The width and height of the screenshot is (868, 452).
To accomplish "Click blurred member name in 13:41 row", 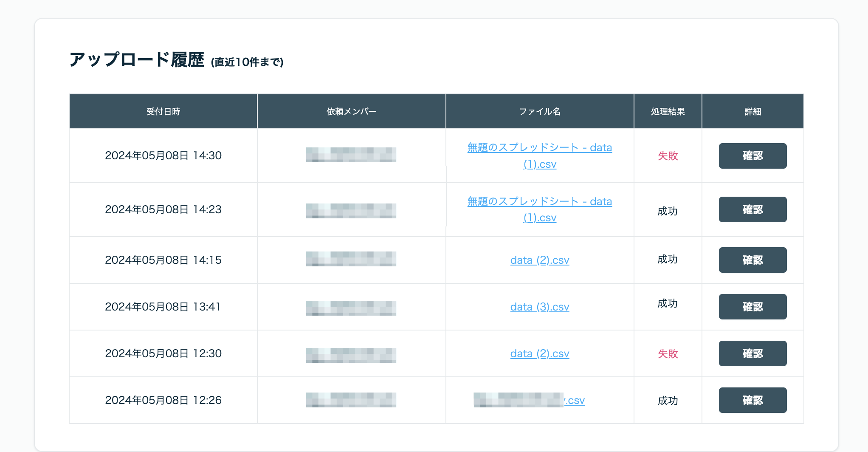I will pos(351,308).
